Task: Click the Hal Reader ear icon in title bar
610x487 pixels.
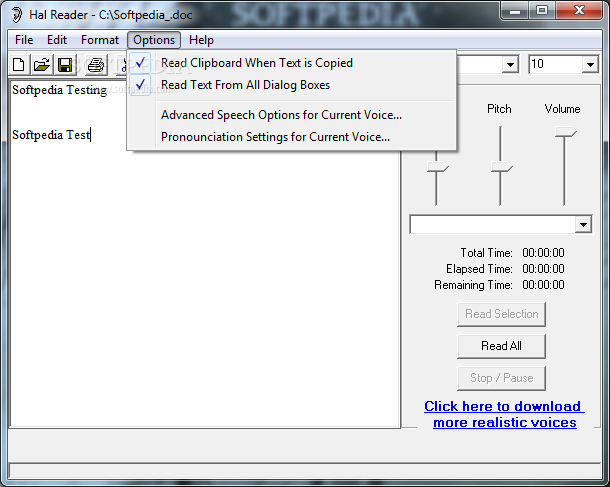Action: pyautogui.click(x=17, y=15)
